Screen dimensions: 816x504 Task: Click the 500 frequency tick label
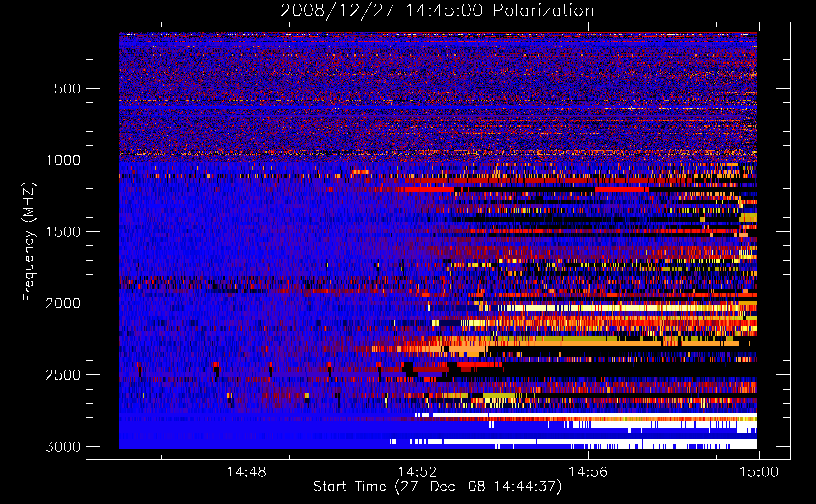[x=67, y=89]
